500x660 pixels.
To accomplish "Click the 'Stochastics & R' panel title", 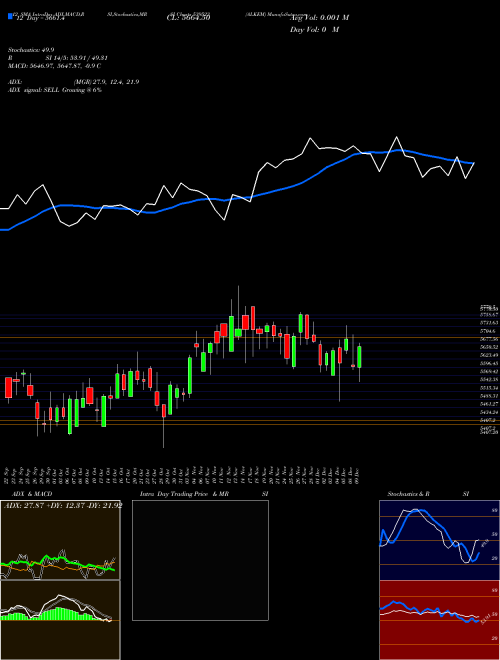I will (x=408, y=494).
